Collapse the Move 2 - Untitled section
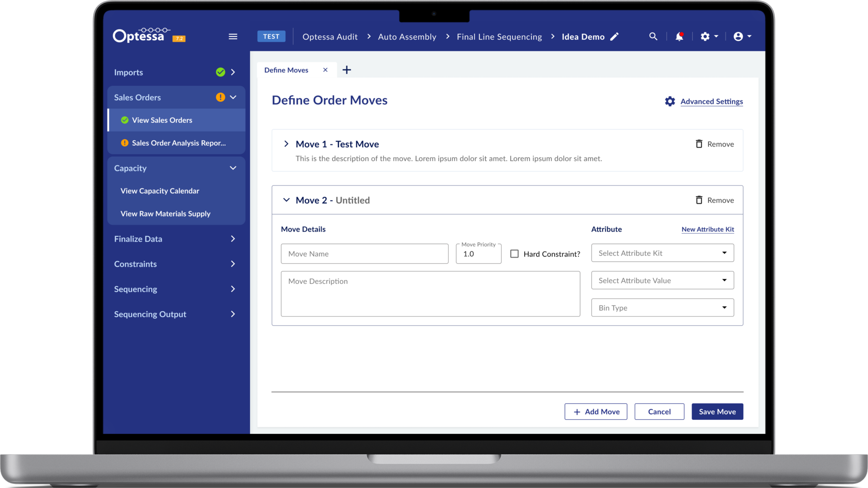 [x=286, y=200]
